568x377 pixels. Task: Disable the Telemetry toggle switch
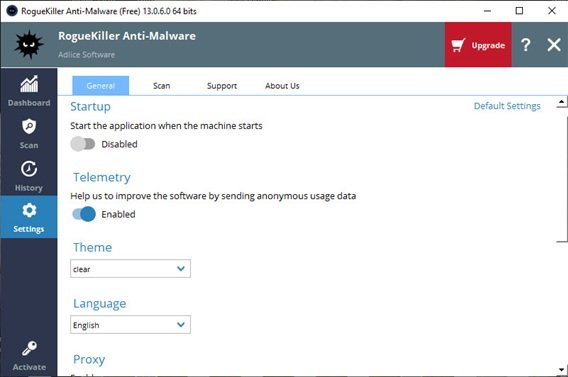[x=84, y=214]
